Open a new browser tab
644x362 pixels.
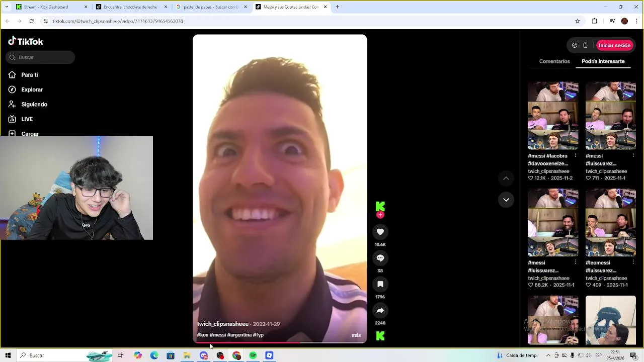(x=337, y=7)
